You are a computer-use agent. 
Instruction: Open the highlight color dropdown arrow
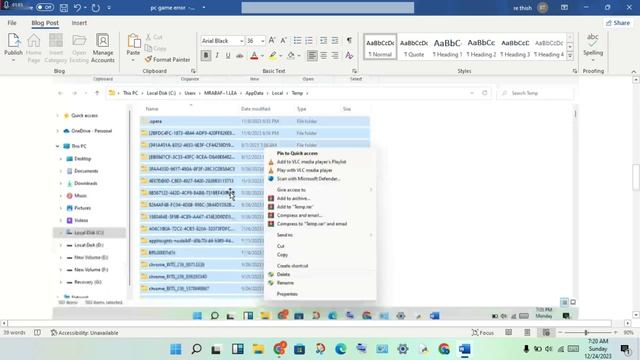click(x=281, y=56)
